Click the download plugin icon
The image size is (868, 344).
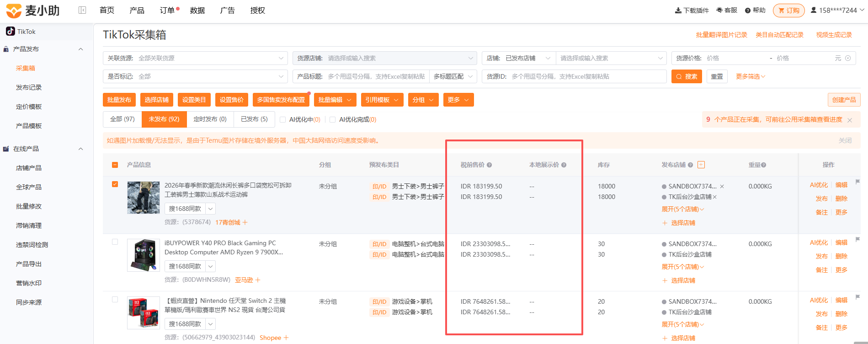[x=678, y=11]
